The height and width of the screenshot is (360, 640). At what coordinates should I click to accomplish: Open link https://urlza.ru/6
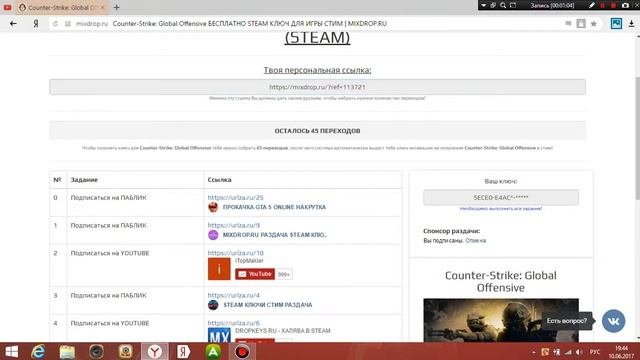[233, 323]
